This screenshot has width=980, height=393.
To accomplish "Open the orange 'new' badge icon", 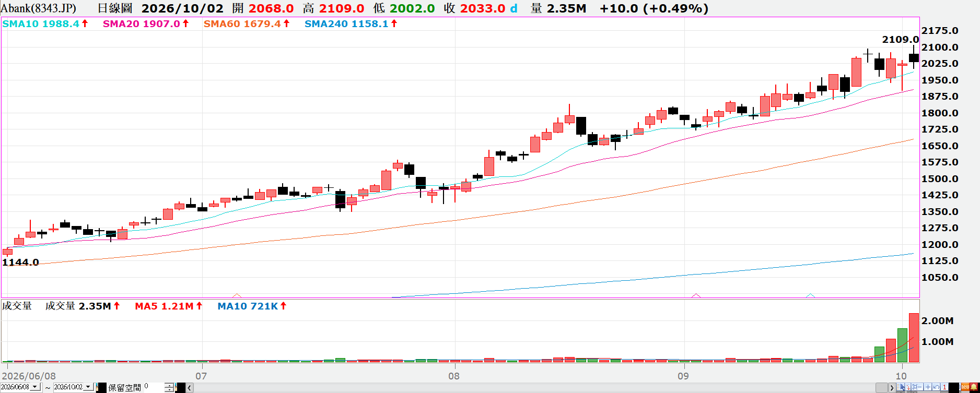I will click(965, 387).
